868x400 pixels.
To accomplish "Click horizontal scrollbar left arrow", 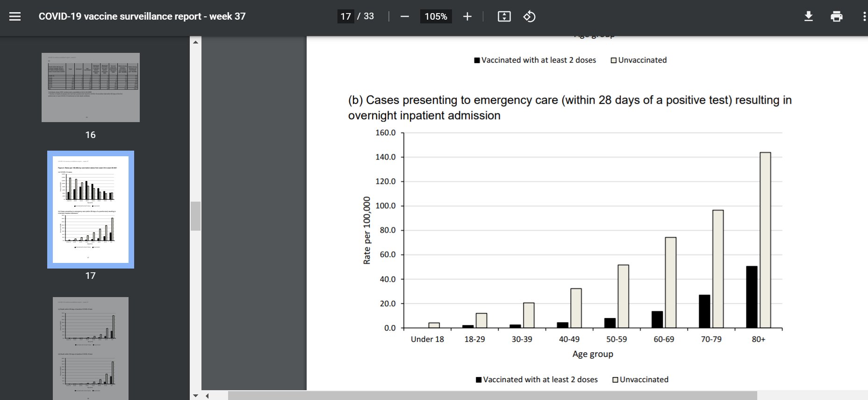I will 207,396.
